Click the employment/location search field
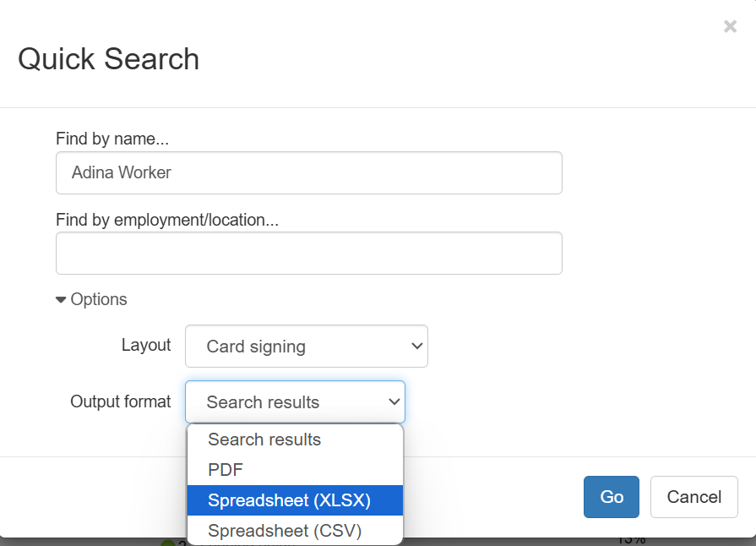Viewport: 756px width, 546px height. point(309,253)
